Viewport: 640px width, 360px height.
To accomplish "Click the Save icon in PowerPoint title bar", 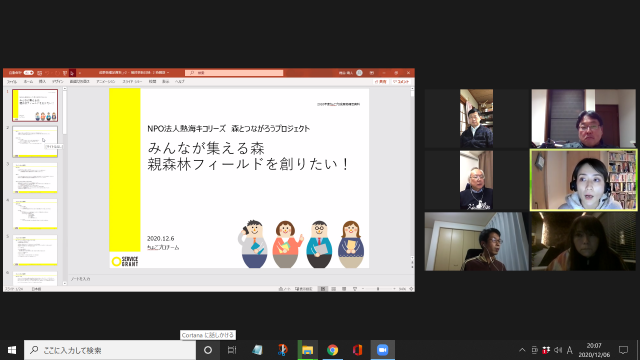I will pos(40,73).
